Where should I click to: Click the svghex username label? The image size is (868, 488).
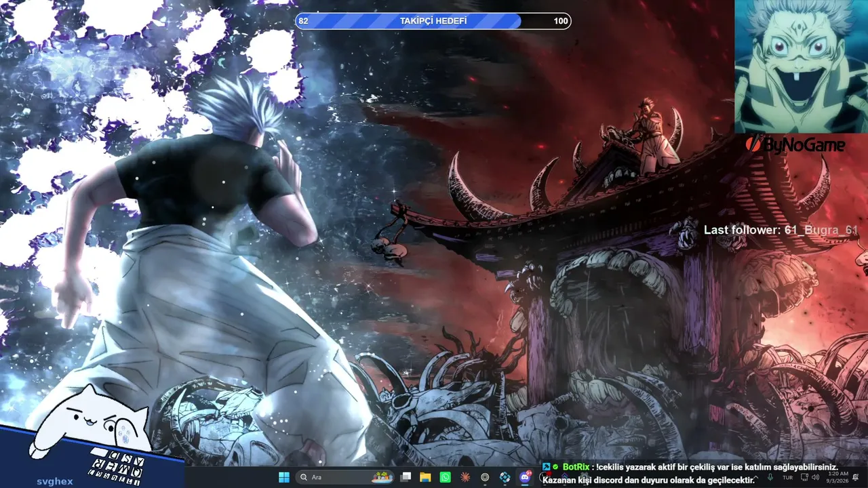(x=55, y=481)
